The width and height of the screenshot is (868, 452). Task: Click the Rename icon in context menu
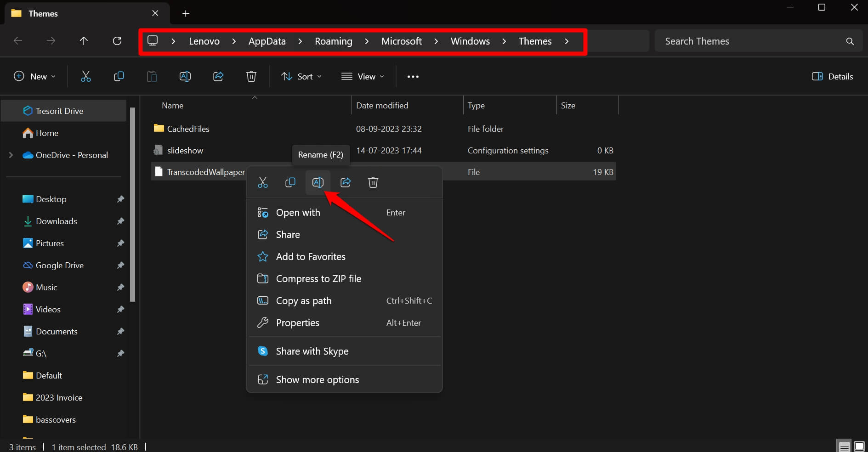pyautogui.click(x=318, y=182)
